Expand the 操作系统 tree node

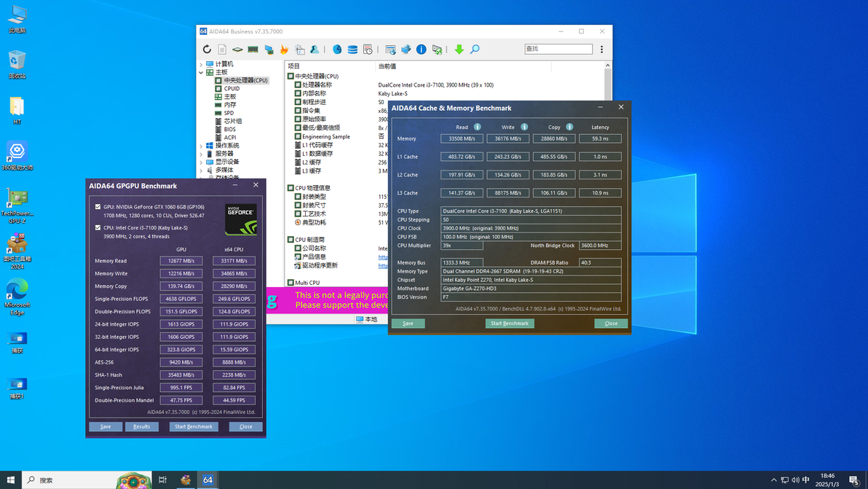click(202, 146)
